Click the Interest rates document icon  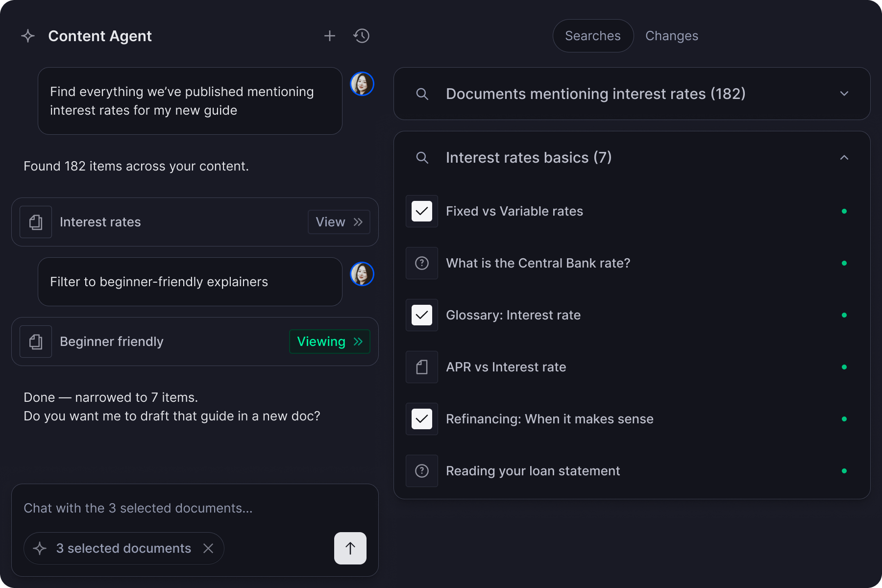tap(36, 222)
